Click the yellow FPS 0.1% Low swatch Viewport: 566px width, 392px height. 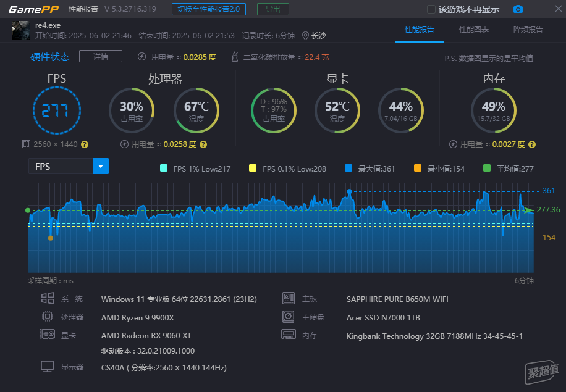coord(253,168)
